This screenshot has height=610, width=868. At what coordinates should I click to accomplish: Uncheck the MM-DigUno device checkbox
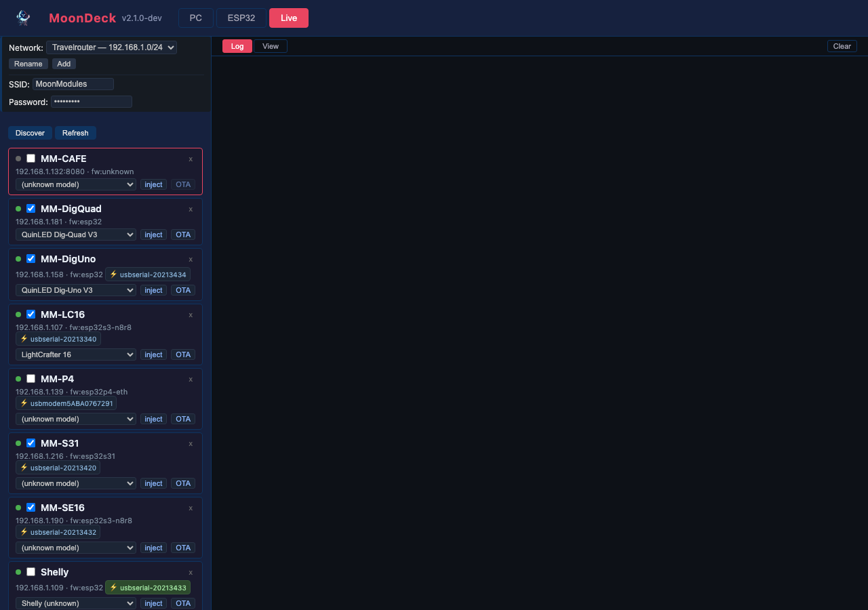(31, 259)
